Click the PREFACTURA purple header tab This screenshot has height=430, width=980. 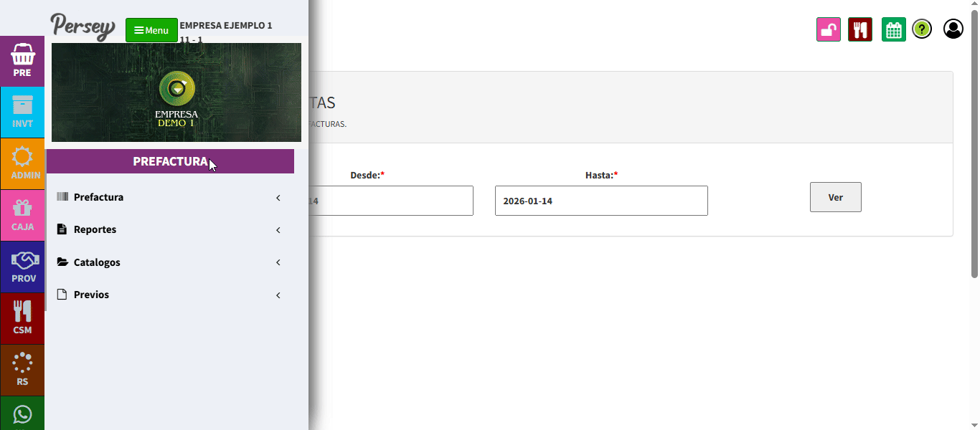(x=170, y=161)
